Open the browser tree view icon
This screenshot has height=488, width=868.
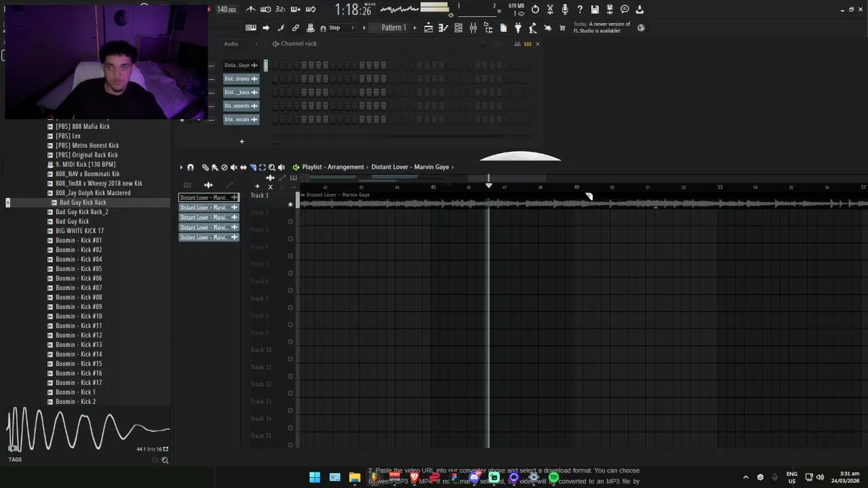coord(488,28)
